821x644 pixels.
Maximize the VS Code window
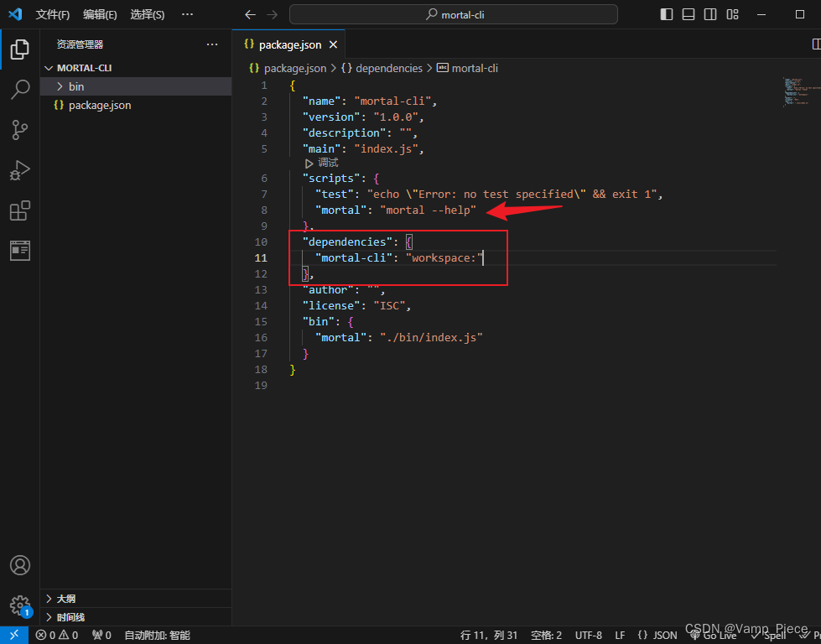[x=799, y=14]
